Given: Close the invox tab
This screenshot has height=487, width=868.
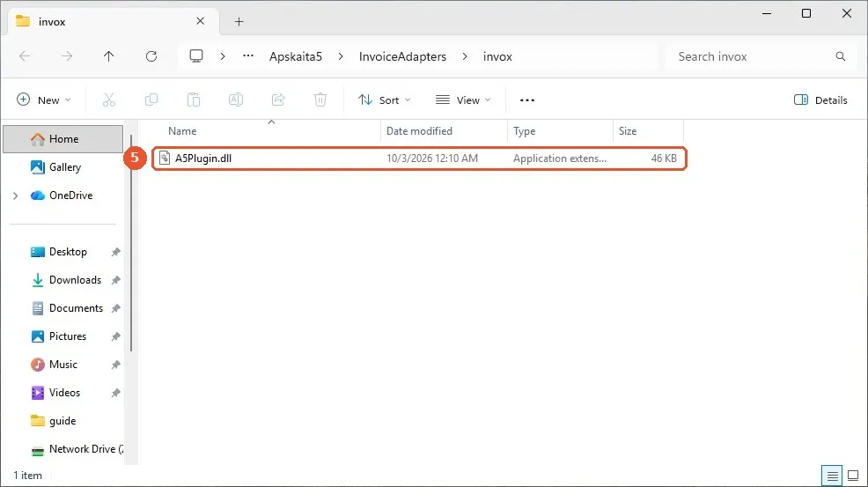Looking at the screenshot, I should point(201,21).
